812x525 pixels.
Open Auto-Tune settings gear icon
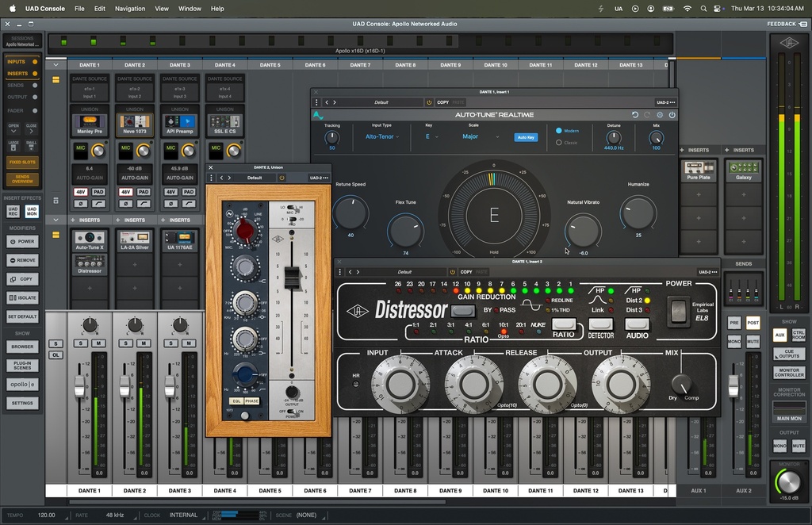pyautogui.click(x=660, y=115)
